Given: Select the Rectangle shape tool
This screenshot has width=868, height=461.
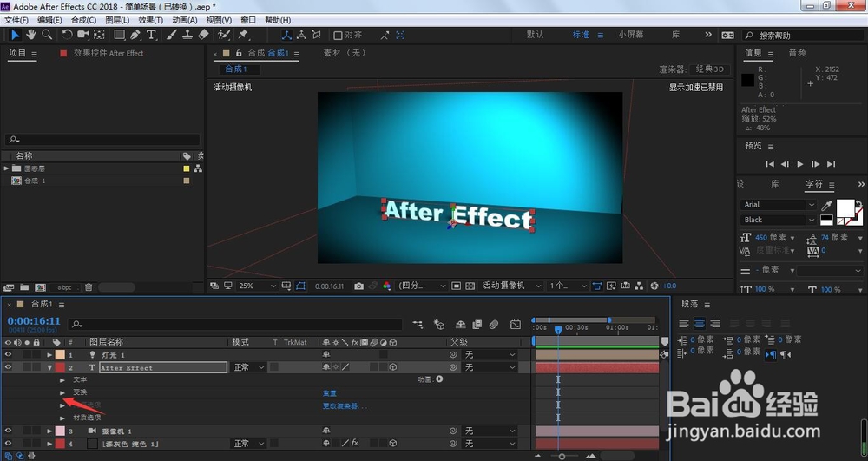Looking at the screenshot, I should tap(119, 35).
